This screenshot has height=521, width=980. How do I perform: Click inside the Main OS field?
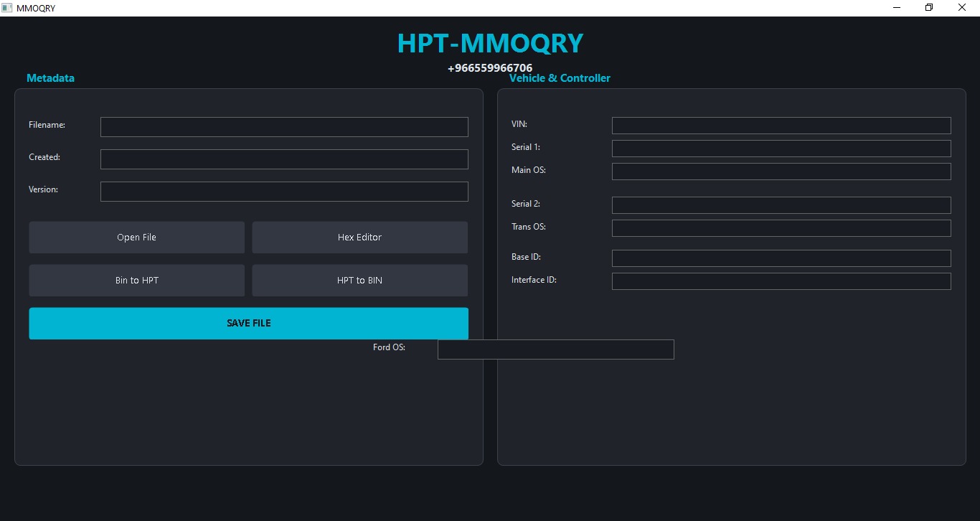click(781, 172)
